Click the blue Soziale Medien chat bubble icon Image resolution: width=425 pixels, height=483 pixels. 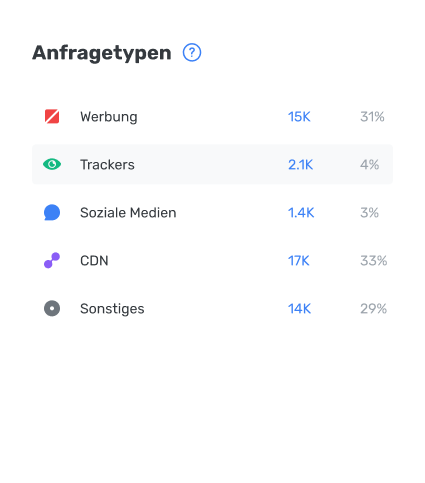pyautogui.click(x=52, y=212)
